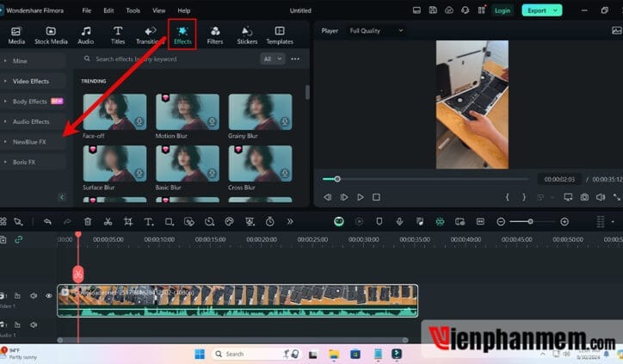Open the Full Quality dropdown
Viewport: 623px width, 364px height.
(376, 31)
